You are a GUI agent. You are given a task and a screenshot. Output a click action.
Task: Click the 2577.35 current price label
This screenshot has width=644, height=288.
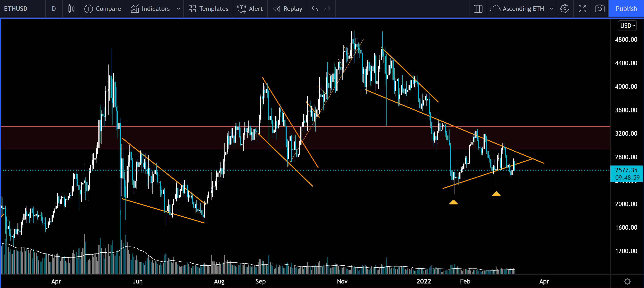pos(626,170)
